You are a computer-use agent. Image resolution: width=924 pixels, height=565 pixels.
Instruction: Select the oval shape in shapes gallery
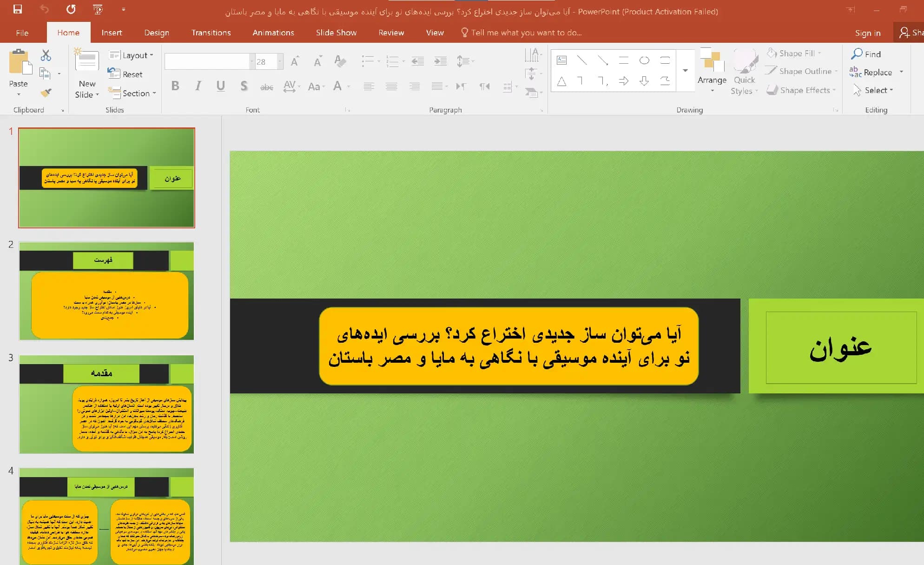(x=644, y=60)
